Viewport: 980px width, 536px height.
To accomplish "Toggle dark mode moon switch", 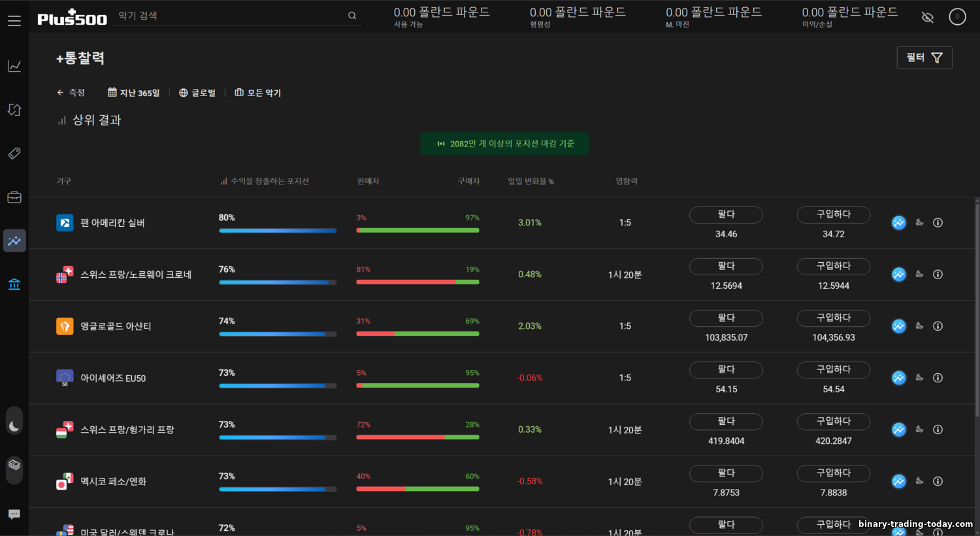I will coord(14,426).
